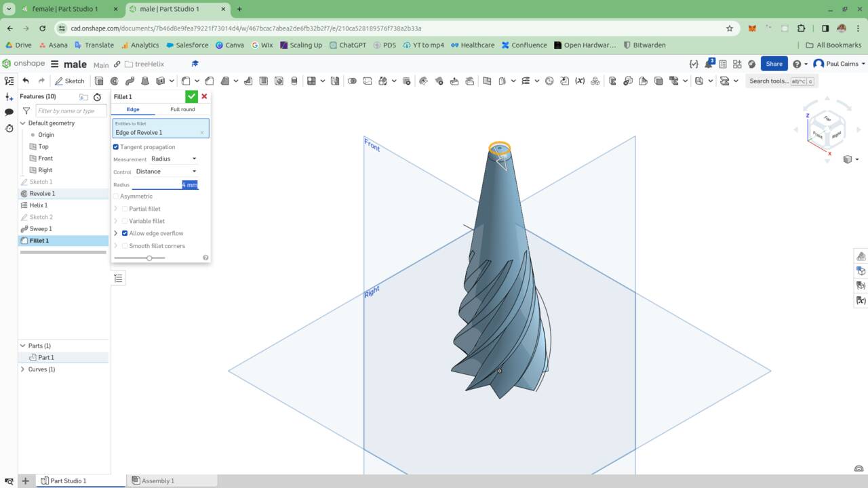Click the Extrude tool icon
Viewport: 868px width, 488px height.
click(x=99, y=81)
